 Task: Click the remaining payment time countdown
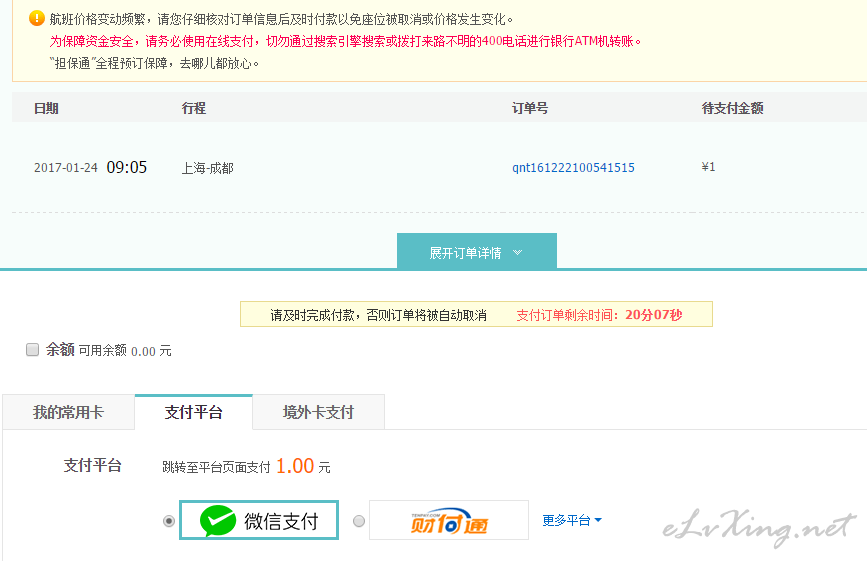pyautogui.click(x=598, y=315)
